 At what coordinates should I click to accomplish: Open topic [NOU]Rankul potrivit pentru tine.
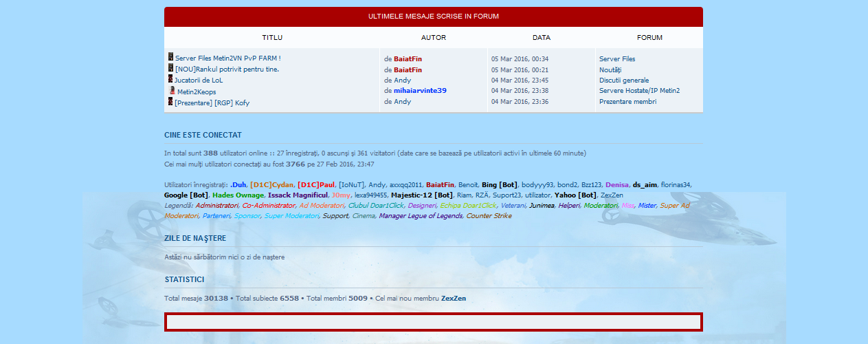pyautogui.click(x=227, y=69)
